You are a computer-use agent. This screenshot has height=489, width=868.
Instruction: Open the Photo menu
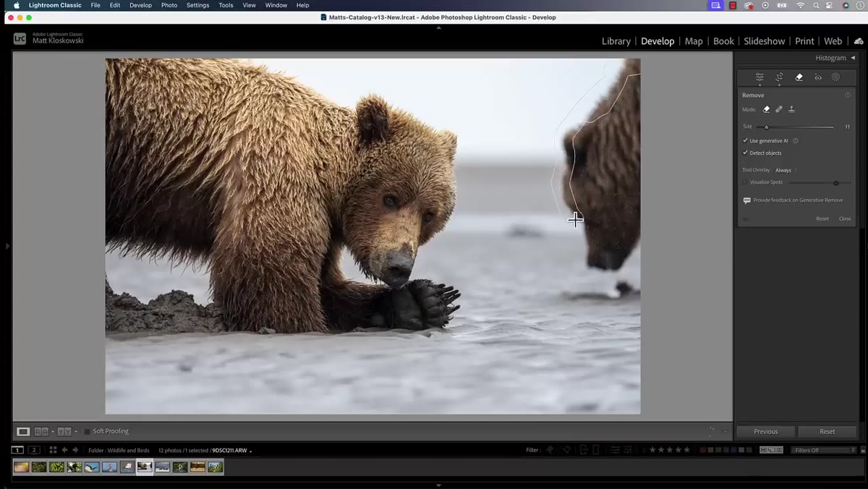pos(169,5)
